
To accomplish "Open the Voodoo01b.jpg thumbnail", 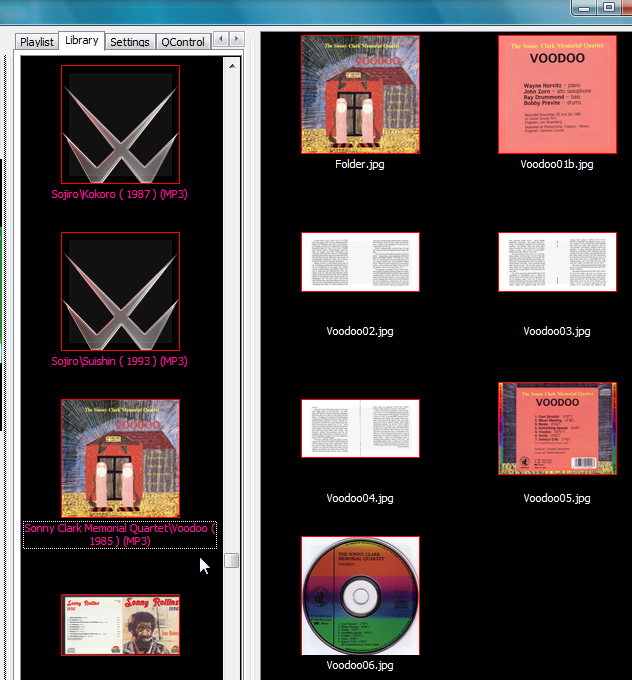I will click(x=557, y=95).
